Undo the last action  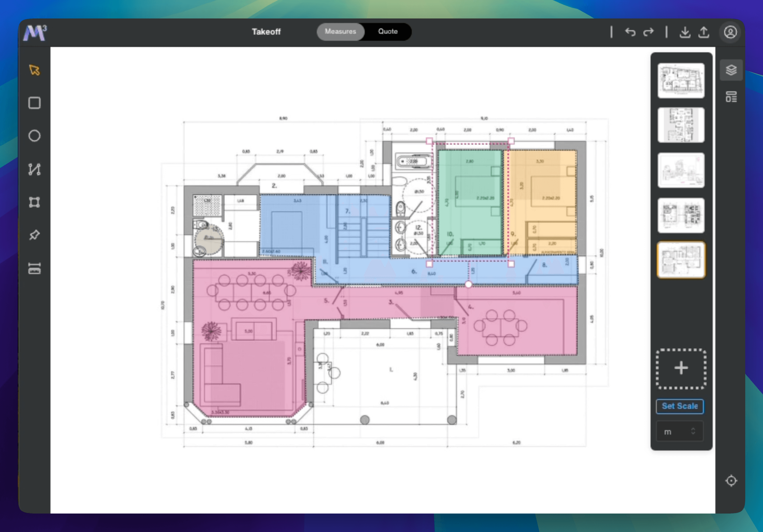pos(630,32)
